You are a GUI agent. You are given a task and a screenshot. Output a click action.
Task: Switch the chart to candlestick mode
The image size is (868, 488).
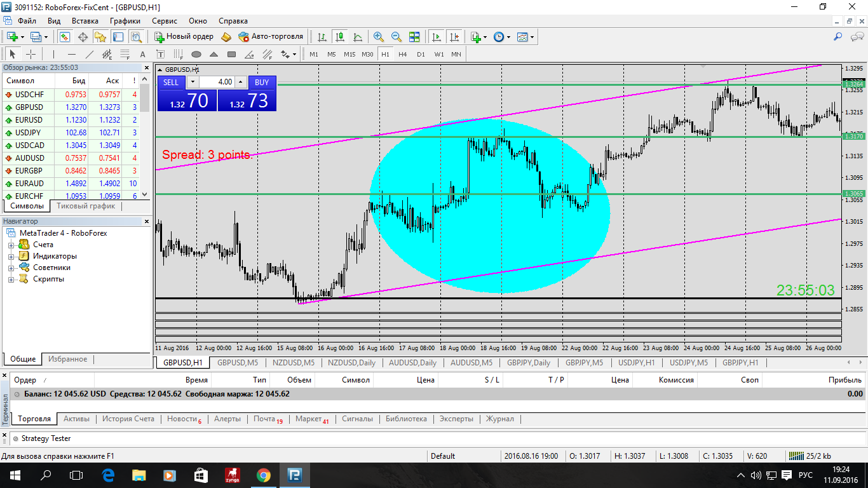[340, 37]
